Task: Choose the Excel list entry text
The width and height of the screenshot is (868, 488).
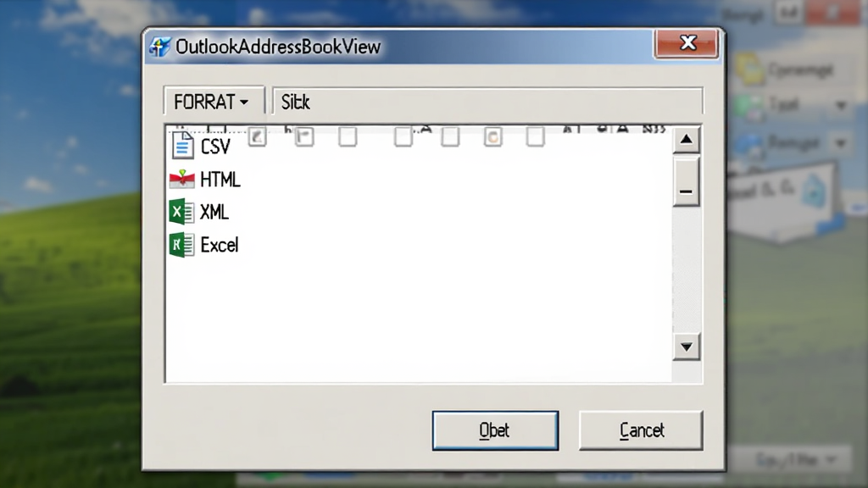Action: tap(220, 245)
